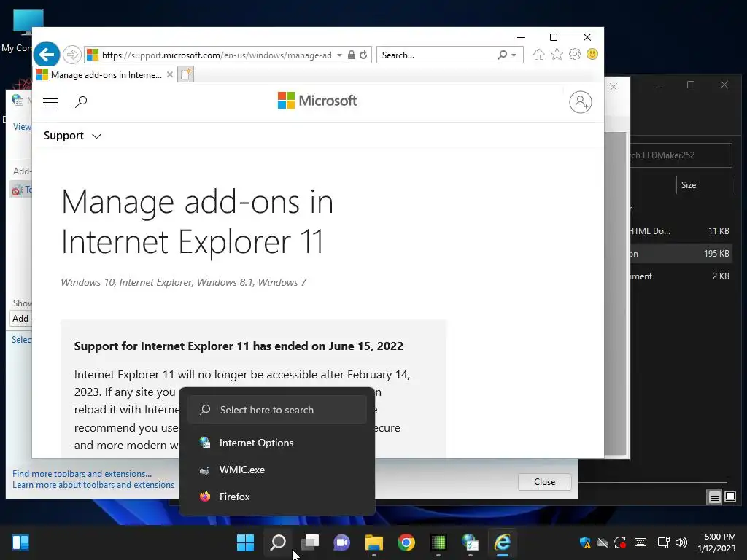This screenshot has height=560, width=747.
Task: Open a new tab in Internet Explorer
Action: click(x=186, y=75)
